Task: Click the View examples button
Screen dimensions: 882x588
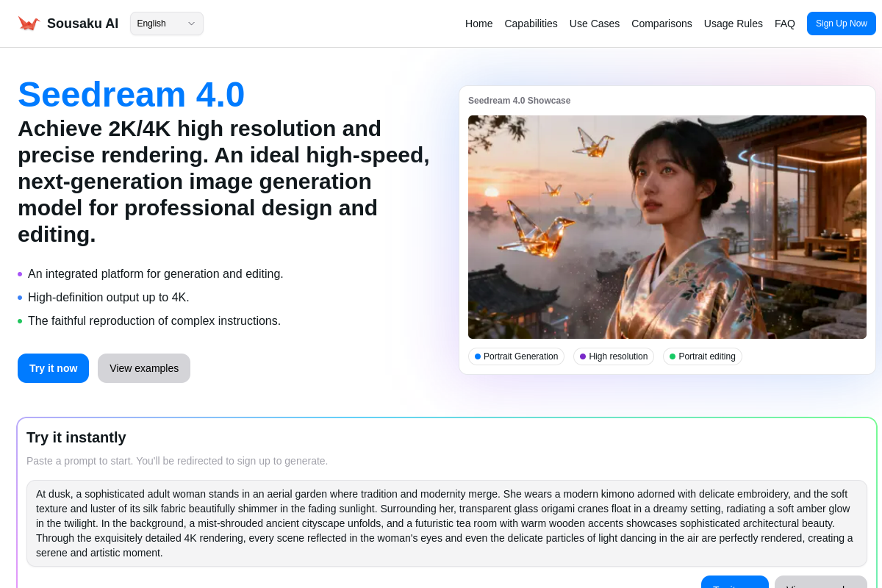Action: (x=144, y=368)
